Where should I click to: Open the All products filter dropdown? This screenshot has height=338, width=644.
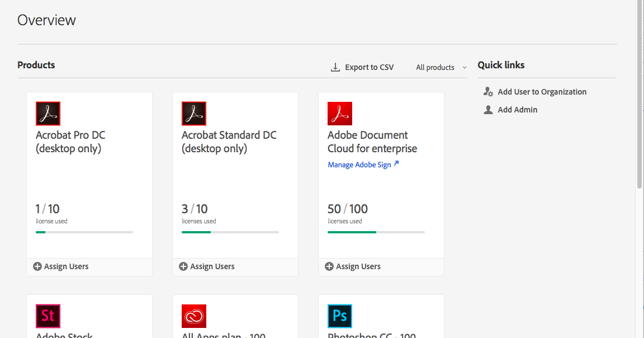tap(441, 68)
